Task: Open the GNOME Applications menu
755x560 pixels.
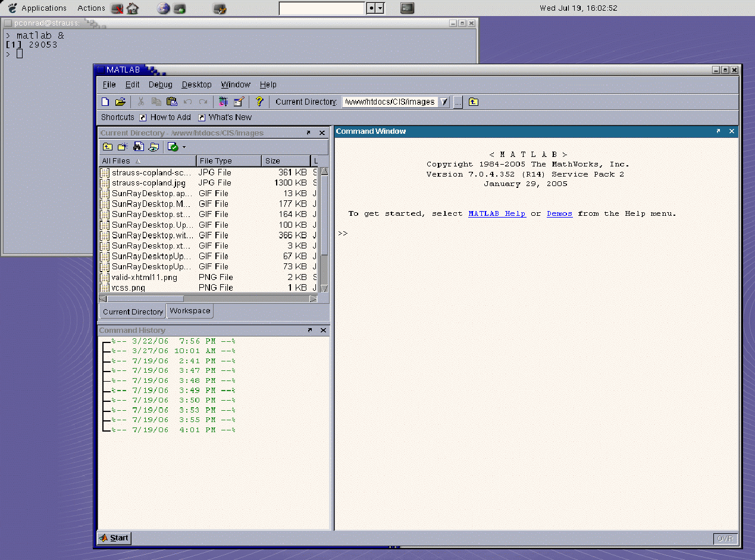Action: tap(37, 8)
